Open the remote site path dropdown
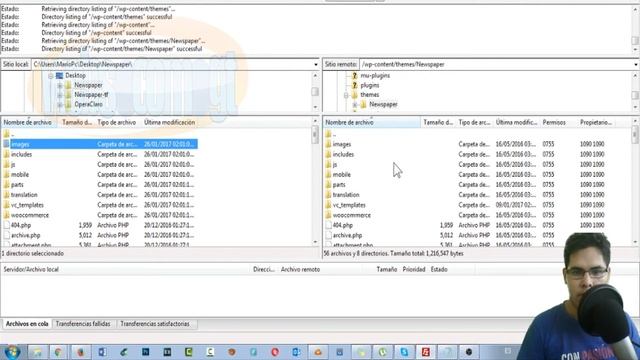The width and height of the screenshot is (640, 360). pos(636,64)
